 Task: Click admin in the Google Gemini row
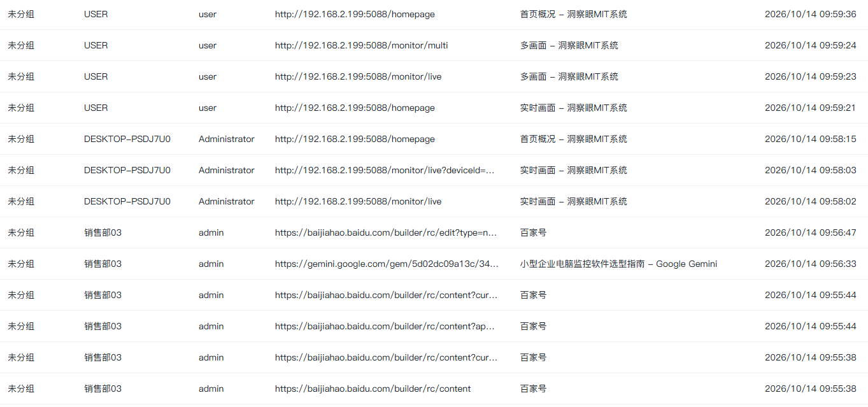click(x=211, y=264)
